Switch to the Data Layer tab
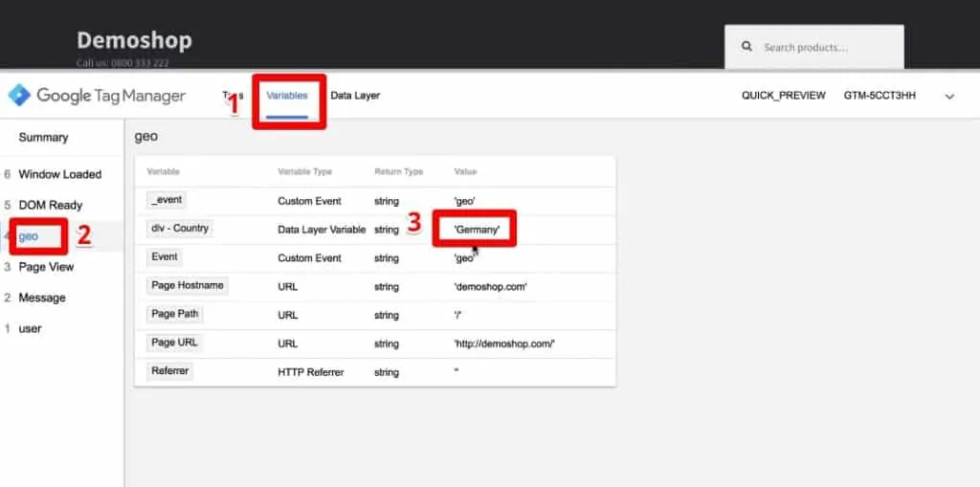The height and width of the screenshot is (487, 980). click(355, 96)
